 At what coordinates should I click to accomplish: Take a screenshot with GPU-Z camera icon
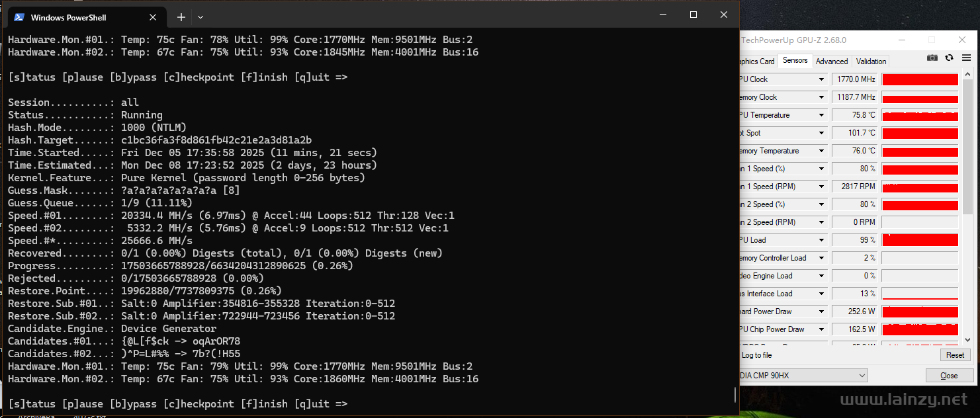tap(932, 58)
